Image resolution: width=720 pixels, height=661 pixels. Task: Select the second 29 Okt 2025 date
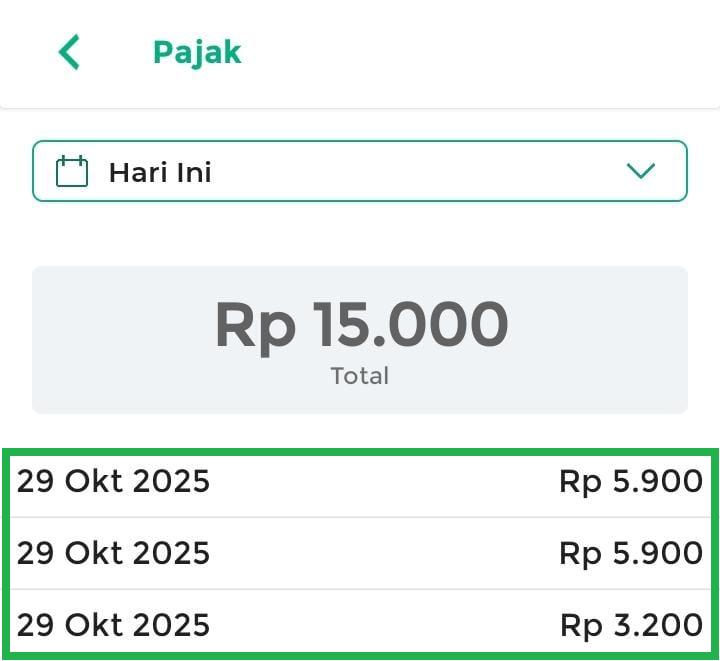coord(114,553)
